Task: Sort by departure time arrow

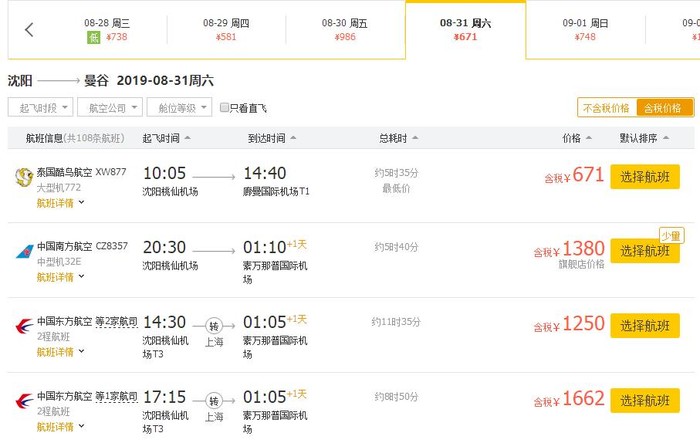Action: (188, 138)
